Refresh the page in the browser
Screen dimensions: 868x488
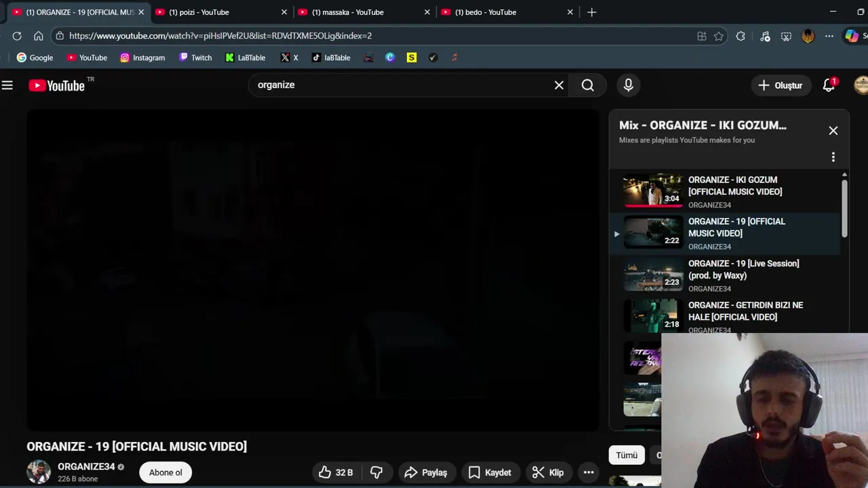click(17, 36)
